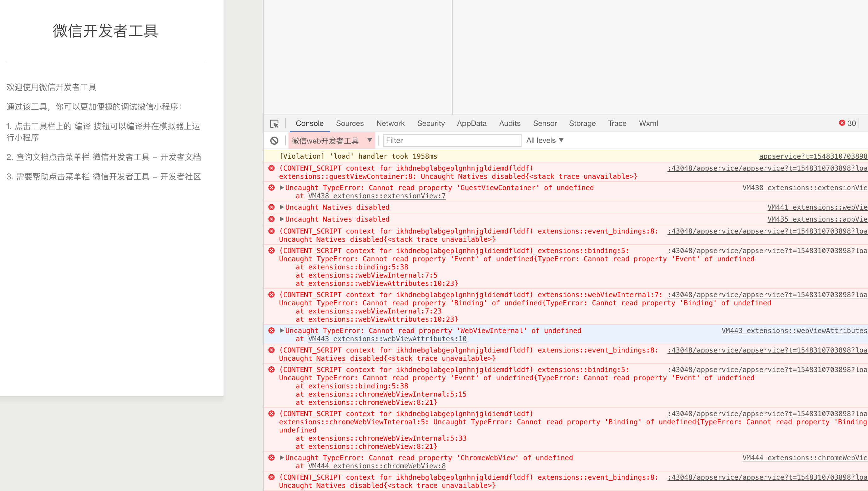
Task: Click error icon beside GuestViewContainer TypeError
Action: (271, 188)
